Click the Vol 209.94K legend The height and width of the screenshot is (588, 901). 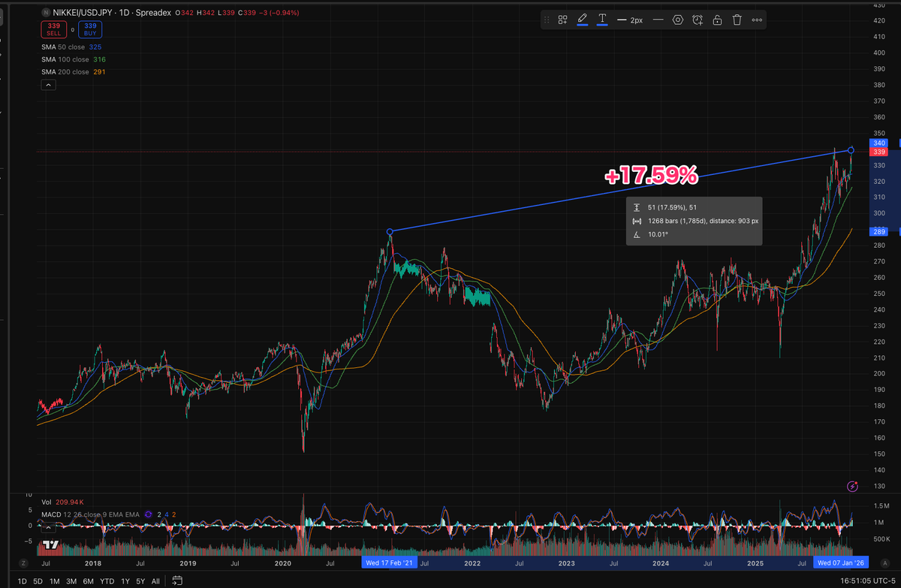point(62,502)
